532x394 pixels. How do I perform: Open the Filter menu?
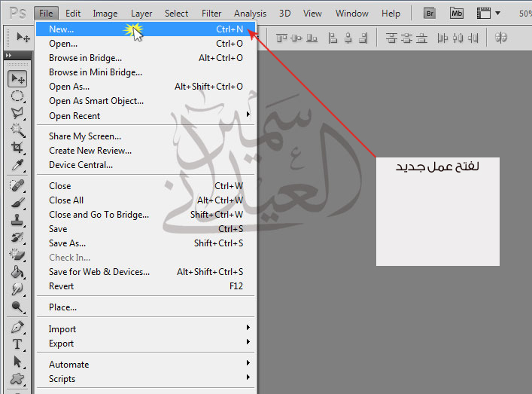[211, 14]
